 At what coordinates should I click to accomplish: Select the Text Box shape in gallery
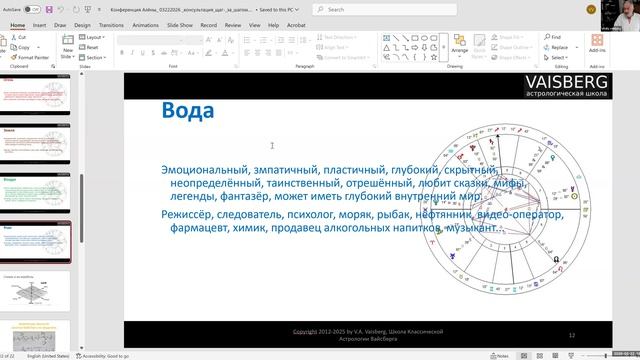coord(386,38)
